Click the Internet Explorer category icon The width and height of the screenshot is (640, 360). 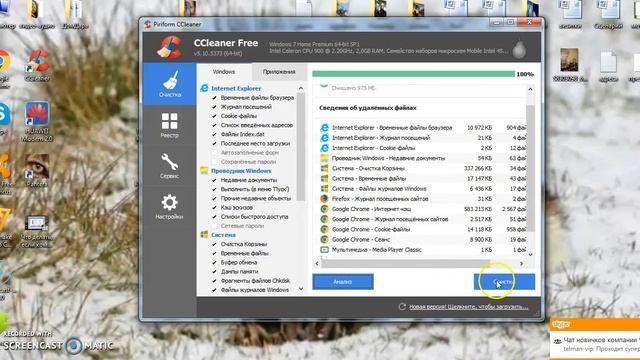click(x=204, y=88)
